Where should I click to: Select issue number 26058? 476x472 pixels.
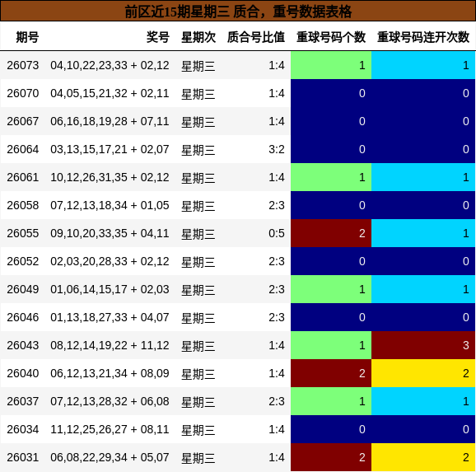[23, 205]
